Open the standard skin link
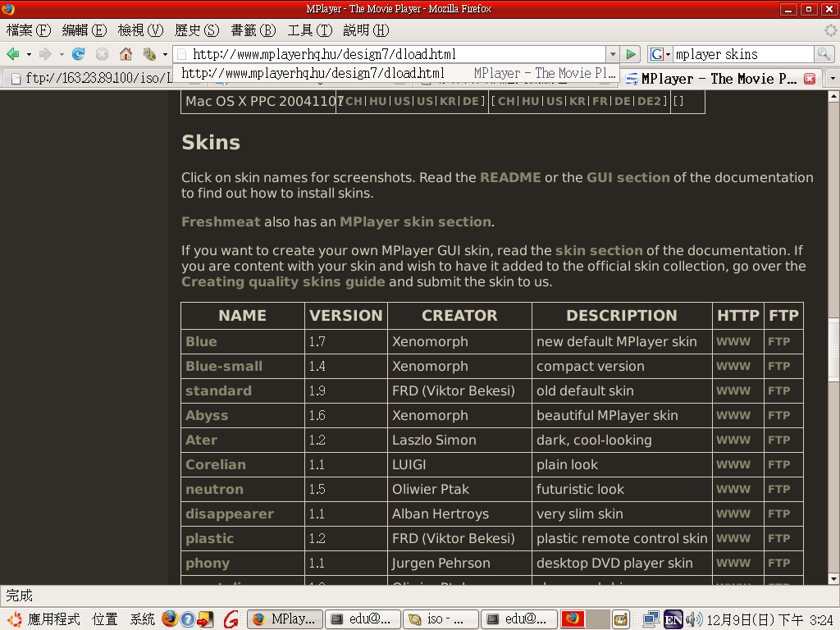Viewport: 840px width, 630px height. pos(218,390)
